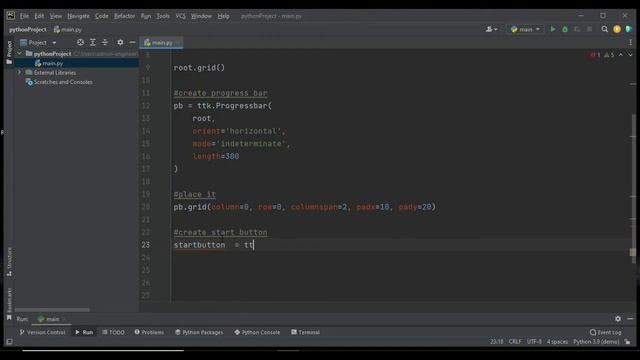640x360 pixels.
Task: Start debugging with the green bug icon
Action: coord(565,29)
